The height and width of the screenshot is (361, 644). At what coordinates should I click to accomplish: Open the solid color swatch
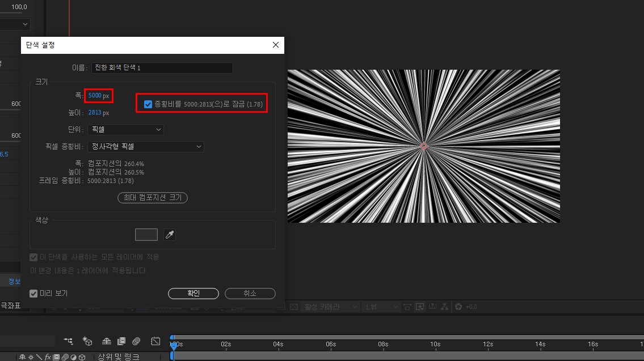(x=146, y=235)
